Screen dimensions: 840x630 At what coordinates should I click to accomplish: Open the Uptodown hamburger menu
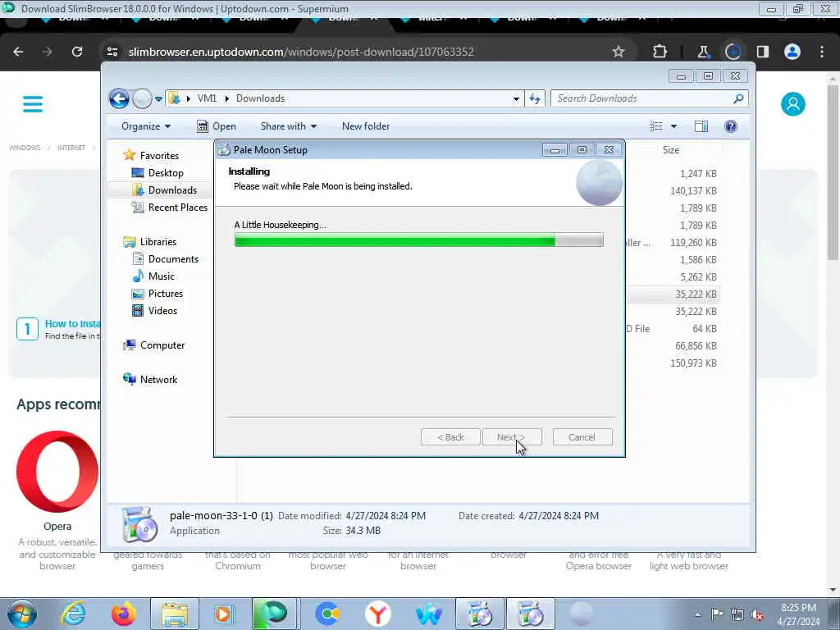click(33, 104)
